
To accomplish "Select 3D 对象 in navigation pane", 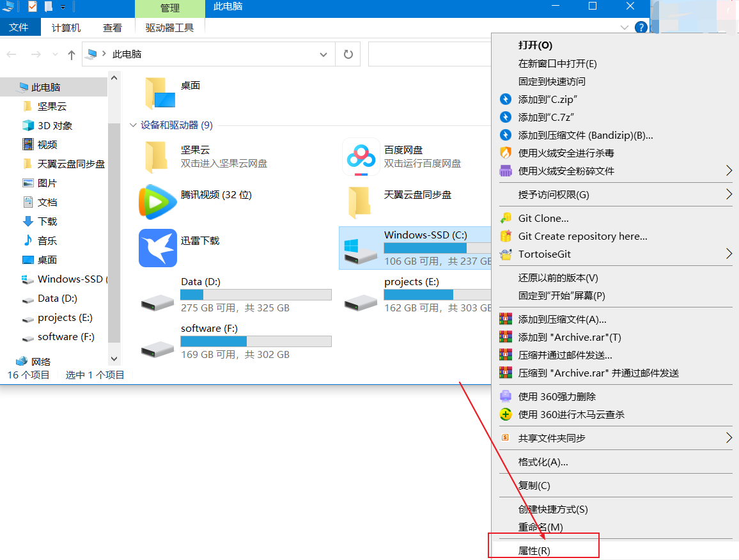I will (55, 125).
